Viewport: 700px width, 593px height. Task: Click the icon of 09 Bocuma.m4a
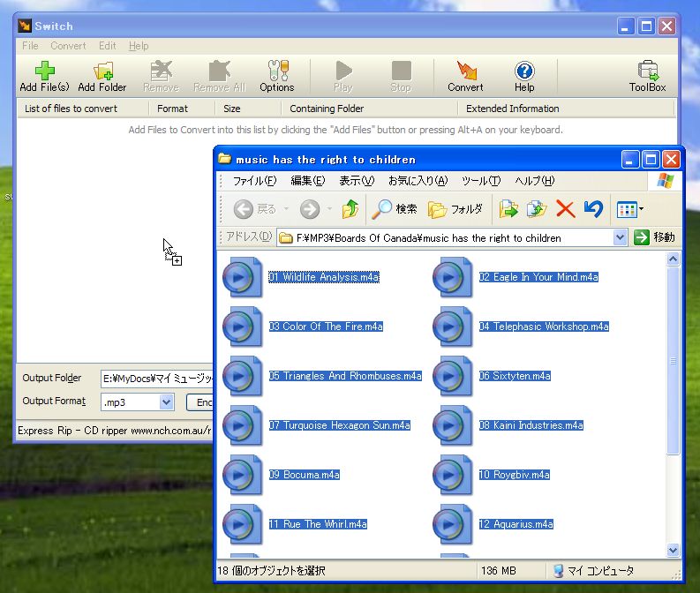243,475
